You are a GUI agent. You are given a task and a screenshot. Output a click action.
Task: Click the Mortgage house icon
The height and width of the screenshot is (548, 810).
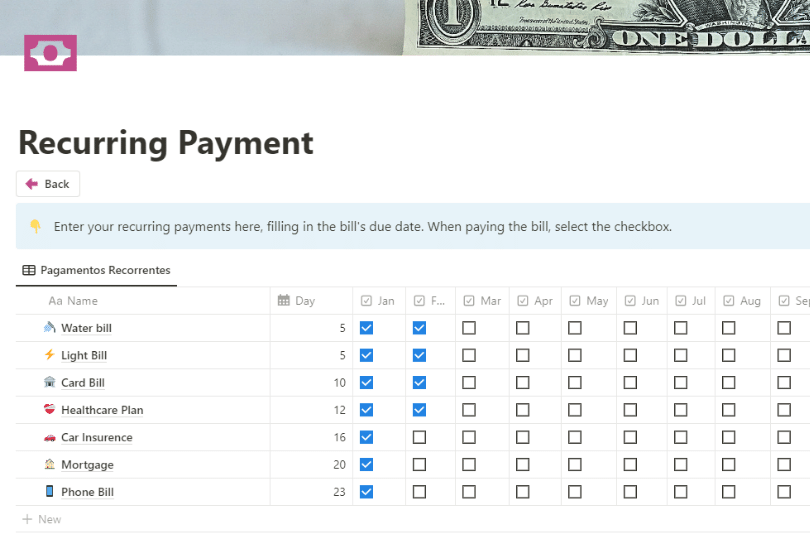[x=50, y=464]
